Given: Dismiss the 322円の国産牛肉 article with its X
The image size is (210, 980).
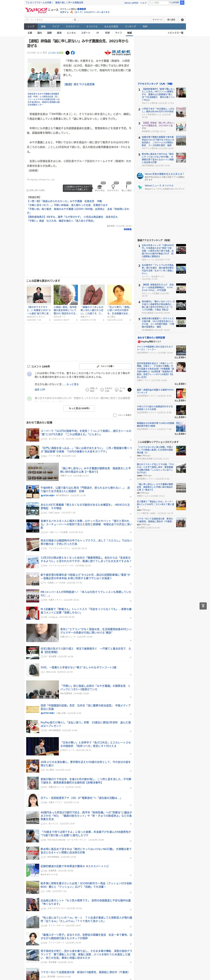Looking at the screenshot, I should [x=130, y=441].
